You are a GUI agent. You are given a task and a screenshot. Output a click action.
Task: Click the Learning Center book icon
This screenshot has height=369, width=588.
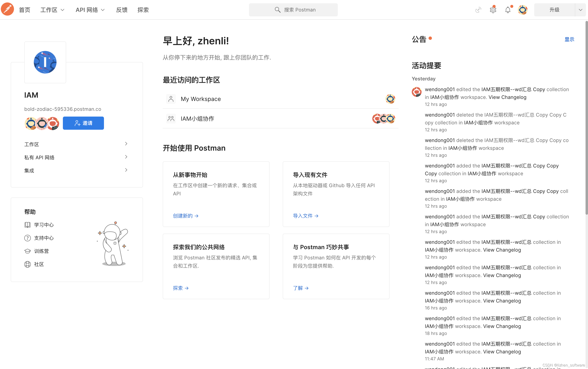[27, 225]
